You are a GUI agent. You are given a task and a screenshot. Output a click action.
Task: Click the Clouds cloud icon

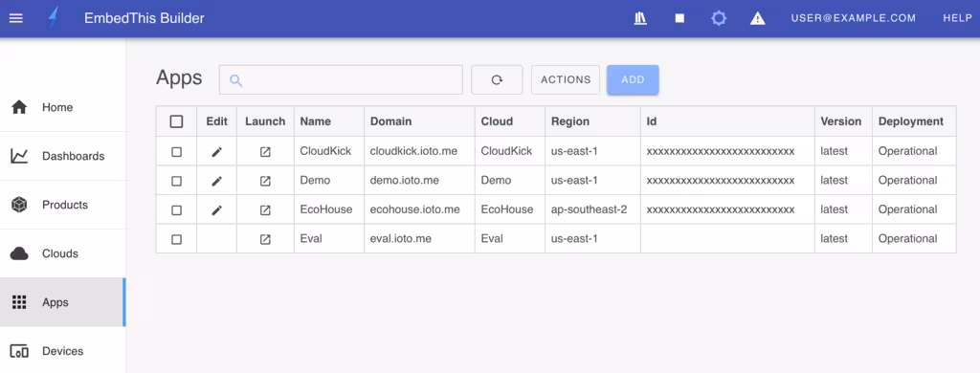point(19,253)
